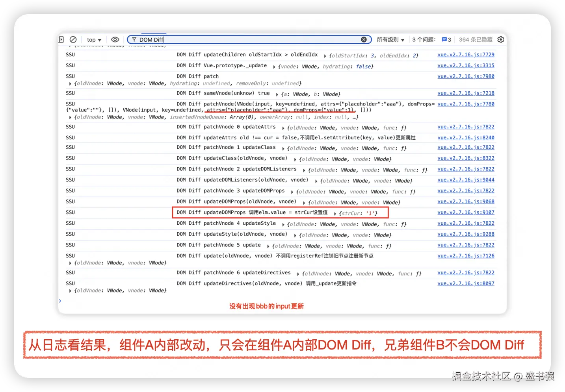
Task: Expand the object under updateDirectives 调用_update更新指令 row
Action: click(70, 291)
